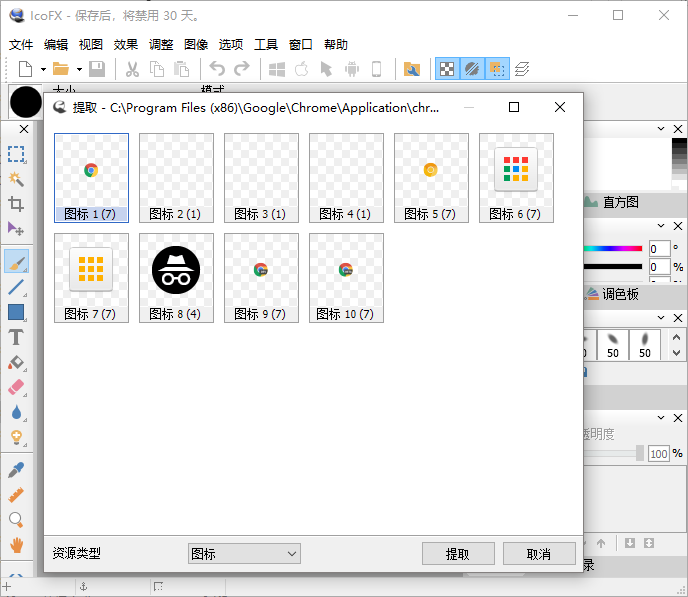The height and width of the screenshot is (597, 688).
Task: Select the dodge lightbulb tool
Action: pyautogui.click(x=16, y=438)
